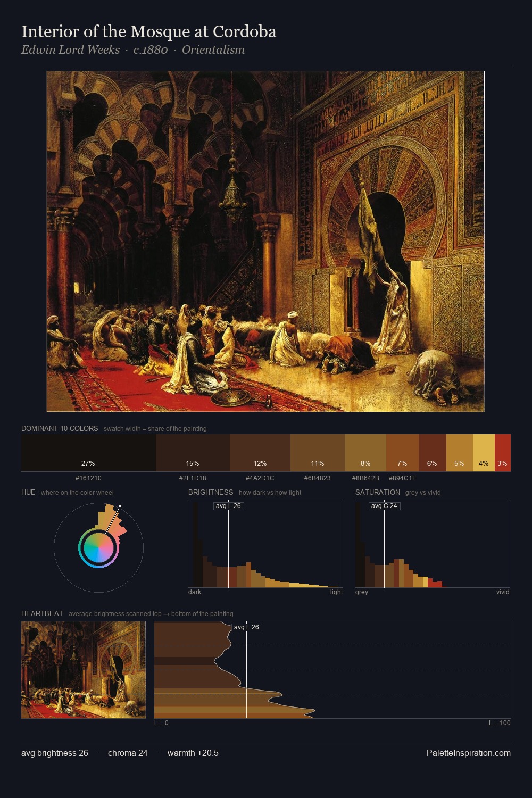Click the #4A2D1C hex label
The width and height of the screenshot is (532, 798).
260,478
